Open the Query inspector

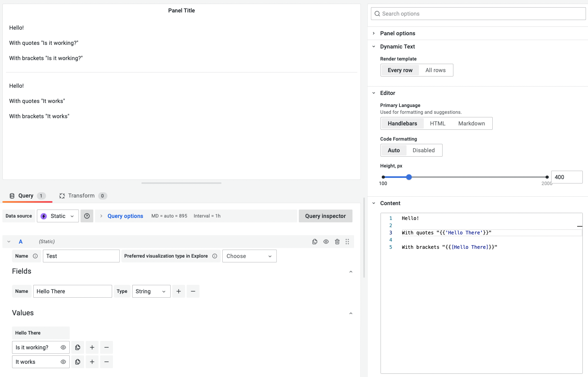pos(325,216)
